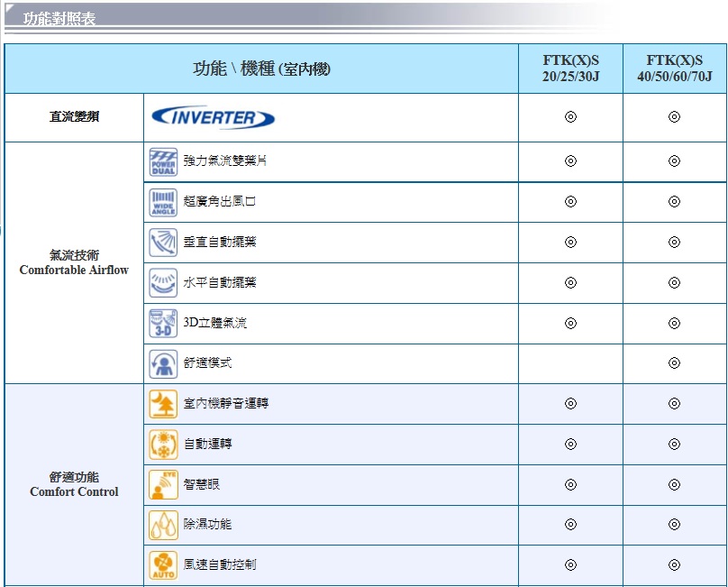Select the 3-D airflow icon
728x587 pixels.
click(163, 323)
